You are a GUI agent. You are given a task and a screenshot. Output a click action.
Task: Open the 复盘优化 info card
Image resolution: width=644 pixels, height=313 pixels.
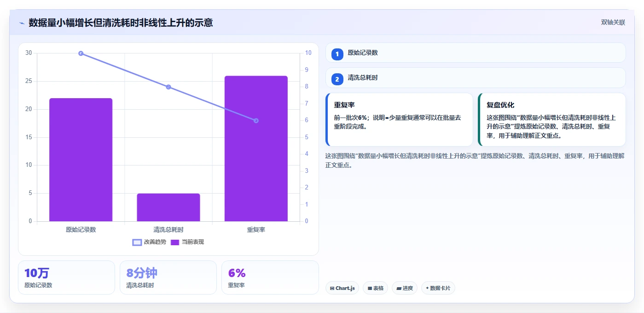coord(552,119)
